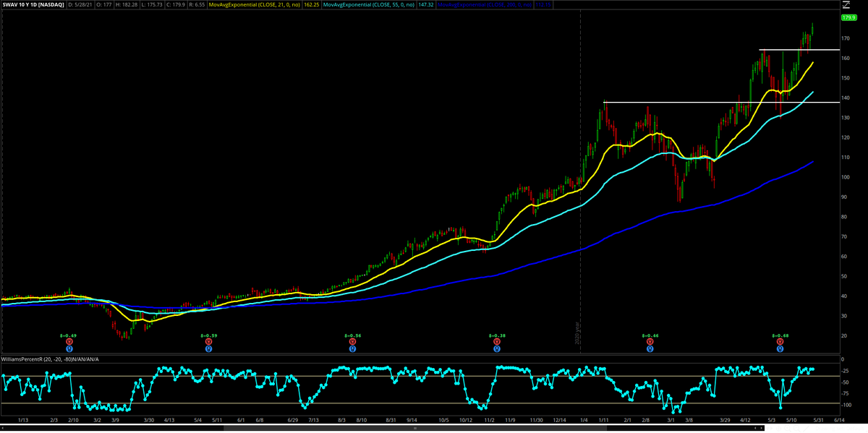Click the 1/13 date axis label
Image resolution: width=868 pixels, height=433 pixels.
23,419
